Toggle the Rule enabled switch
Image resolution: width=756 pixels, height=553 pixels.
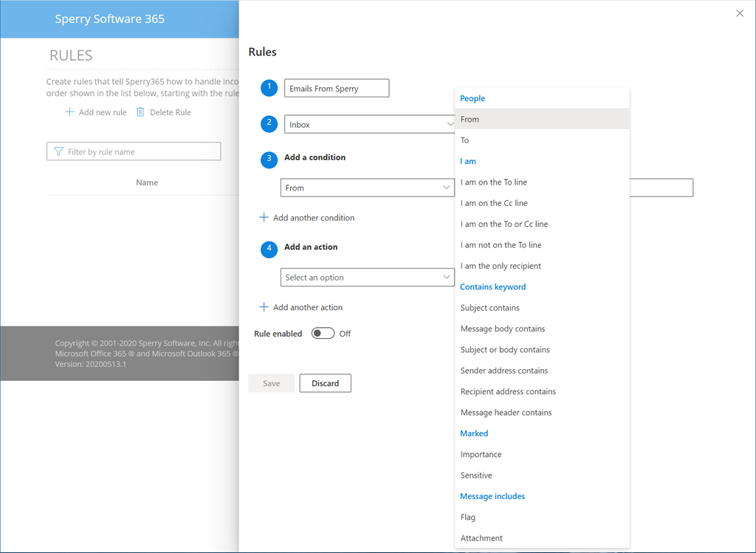(x=323, y=333)
